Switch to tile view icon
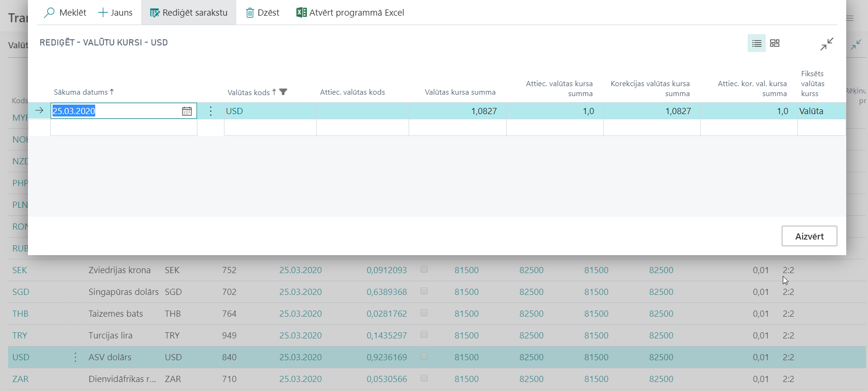This screenshot has width=868, height=391. point(775,43)
